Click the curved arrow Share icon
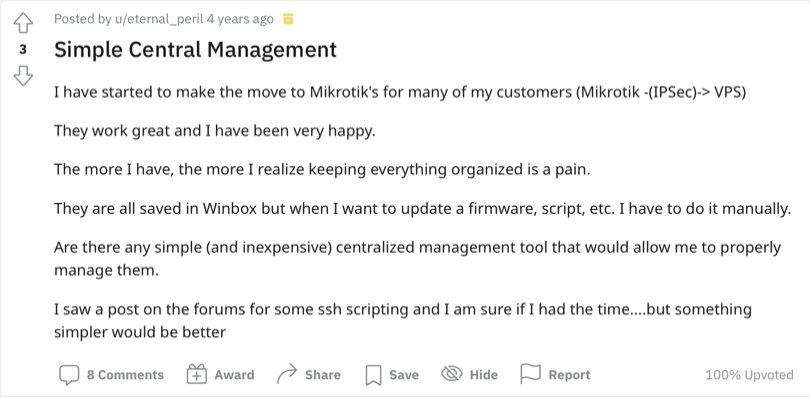This screenshot has width=810, height=398. [287, 374]
